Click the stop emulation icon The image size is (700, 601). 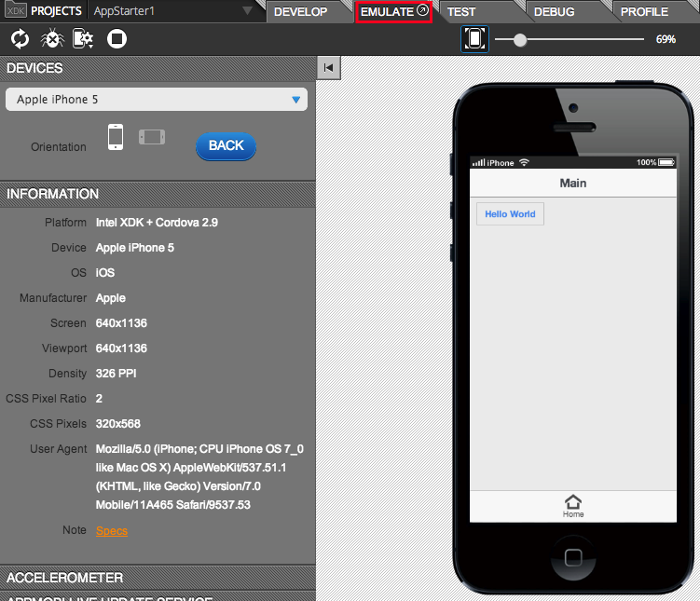coord(117,39)
